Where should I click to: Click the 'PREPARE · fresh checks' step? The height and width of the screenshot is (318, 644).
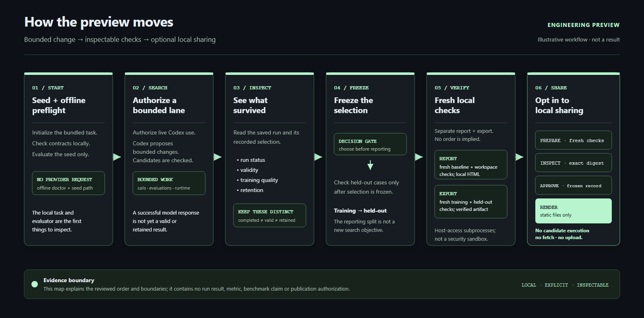click(x=574, y=140)
